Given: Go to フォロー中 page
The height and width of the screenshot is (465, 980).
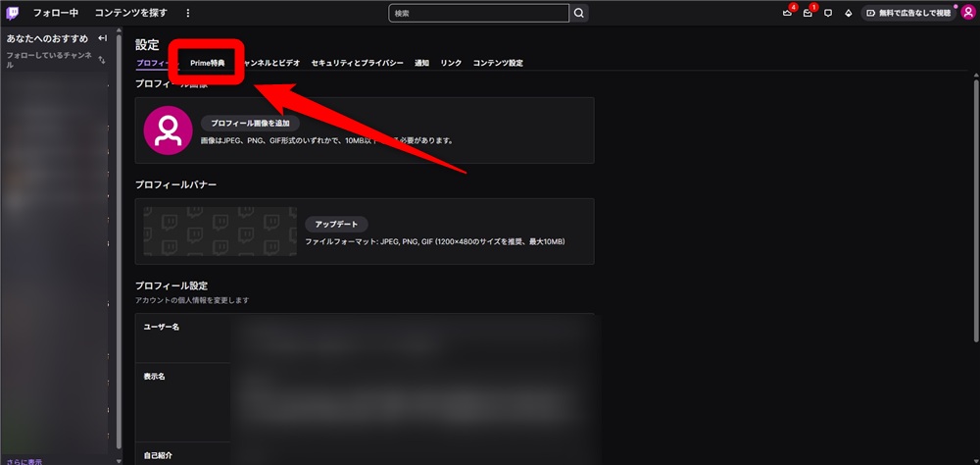Looking at the screenshot, I should (56, 13).
